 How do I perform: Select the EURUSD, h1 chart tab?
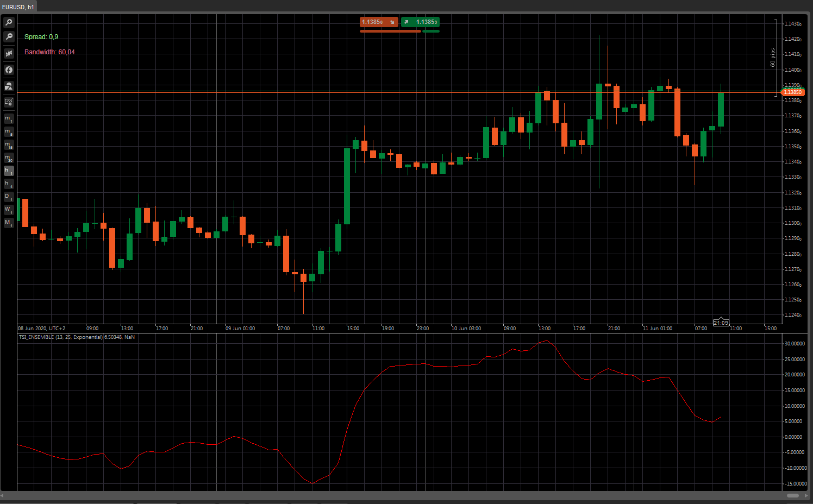18,7
